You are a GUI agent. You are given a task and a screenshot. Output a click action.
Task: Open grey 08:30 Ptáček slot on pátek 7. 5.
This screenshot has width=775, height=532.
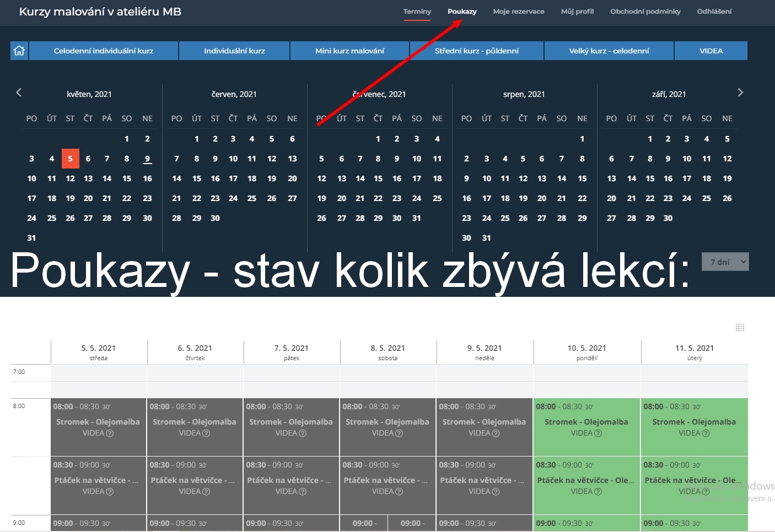pyautogui.click(x=291, y=485)
